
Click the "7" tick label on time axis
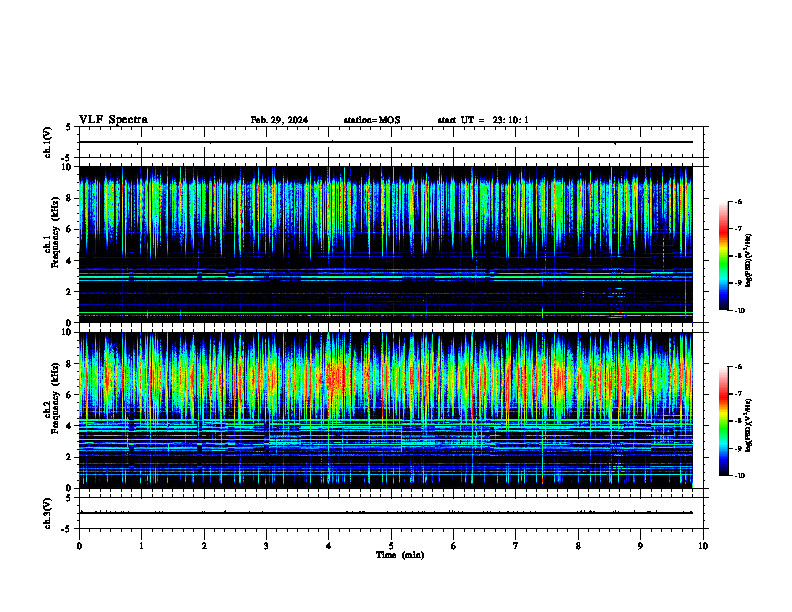(516, 546)
